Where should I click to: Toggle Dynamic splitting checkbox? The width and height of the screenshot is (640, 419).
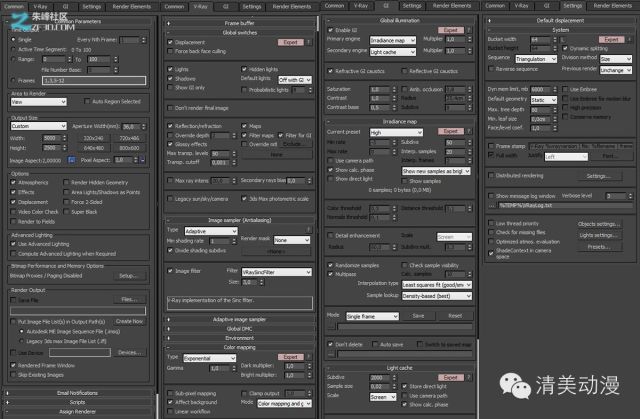(x=565, y=48)
